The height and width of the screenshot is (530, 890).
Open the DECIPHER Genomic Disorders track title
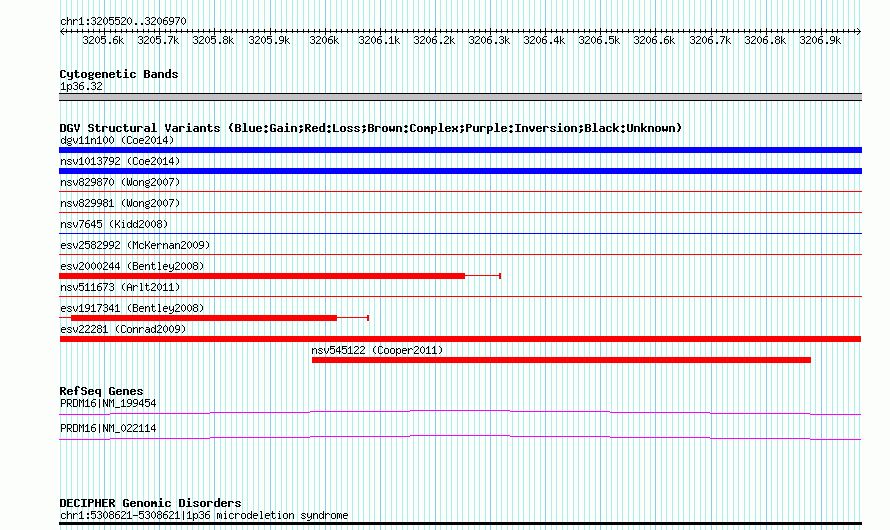(150, 503)
